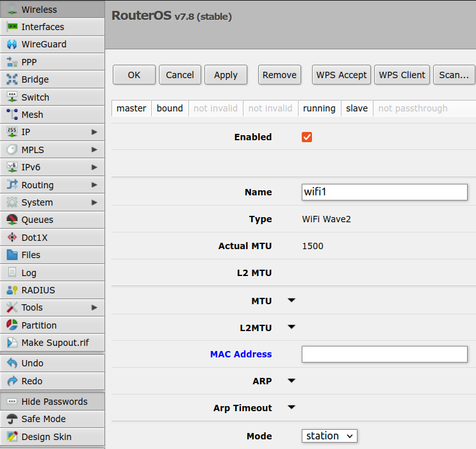This screenshot has width=476, height=449.
Task: Click the Scan... button
Action: tap(454, 75)
